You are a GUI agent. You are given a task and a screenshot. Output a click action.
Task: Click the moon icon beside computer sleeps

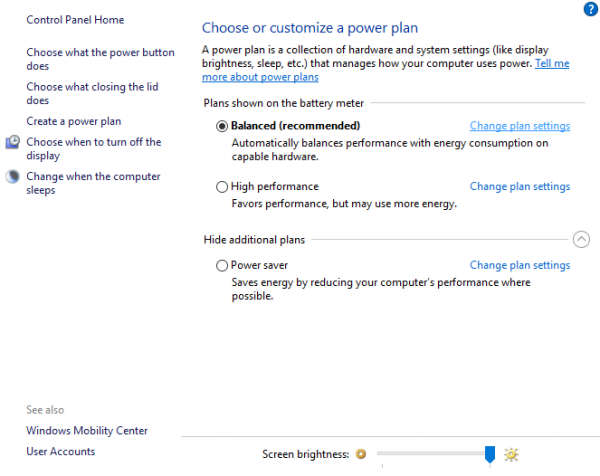click(13, 177)
